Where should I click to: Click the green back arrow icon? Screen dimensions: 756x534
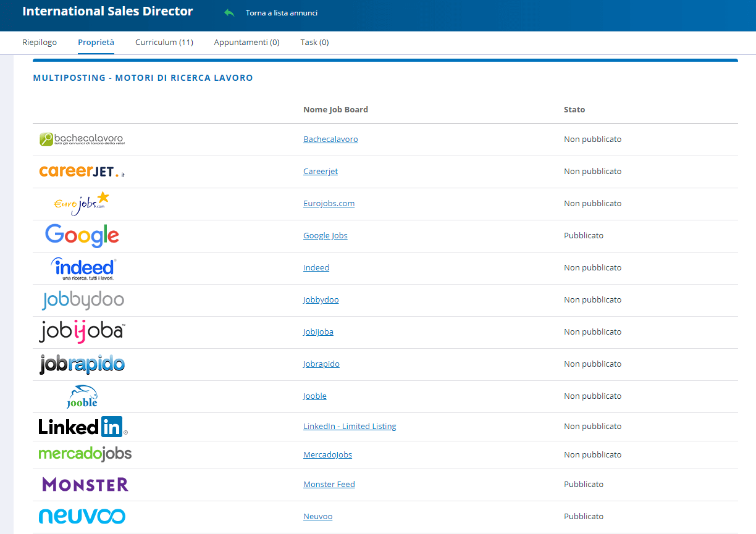point(229,13)
